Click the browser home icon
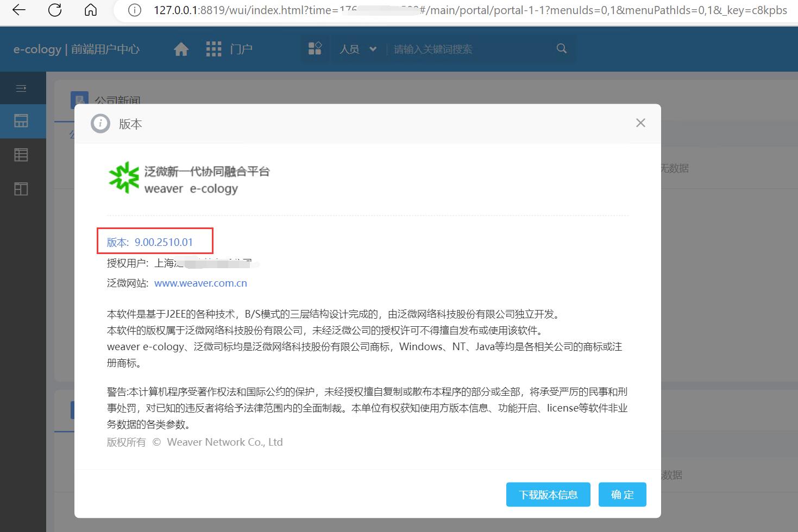 click(91, 10)
